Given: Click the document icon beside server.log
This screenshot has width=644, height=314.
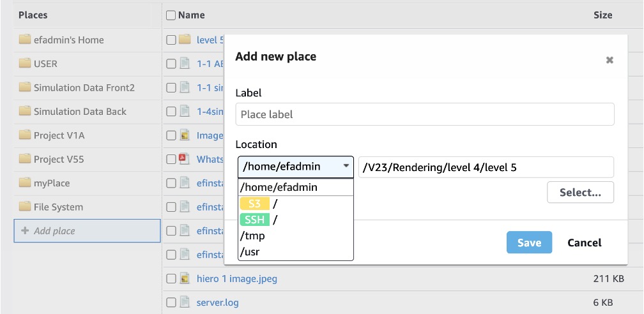Looking at the screenshot, I should pos(185,303).
